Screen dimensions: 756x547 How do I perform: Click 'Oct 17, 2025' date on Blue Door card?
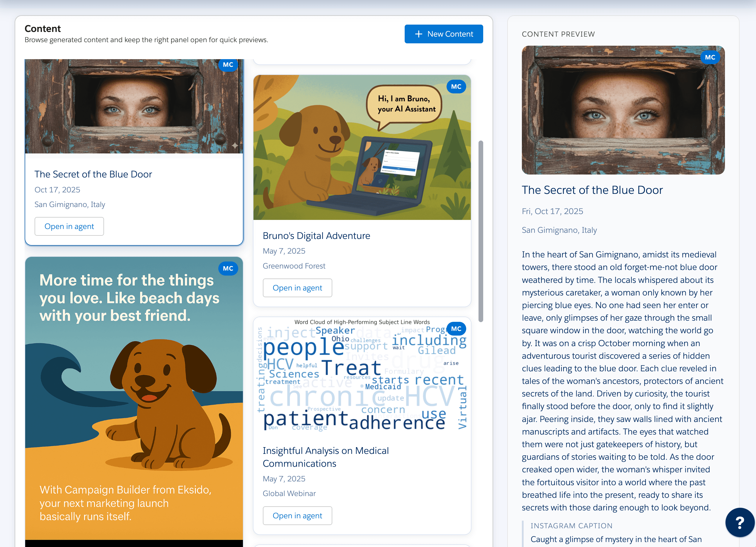57,190
